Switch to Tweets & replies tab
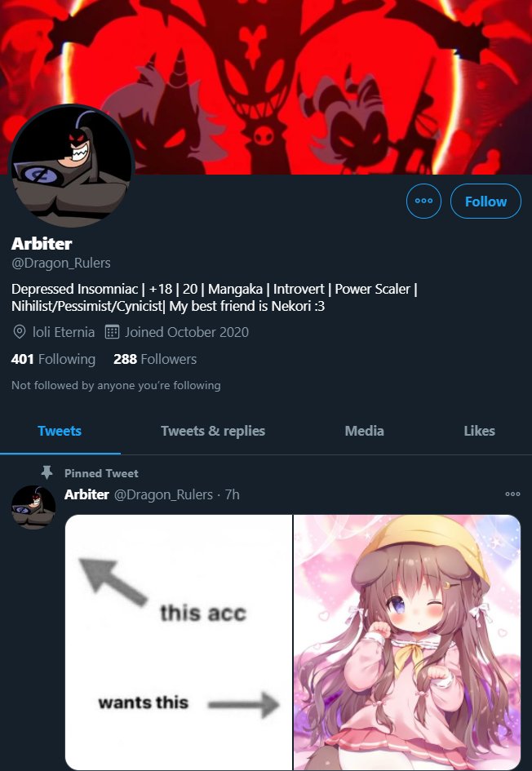The image size is (532, 771). (213, 431)
